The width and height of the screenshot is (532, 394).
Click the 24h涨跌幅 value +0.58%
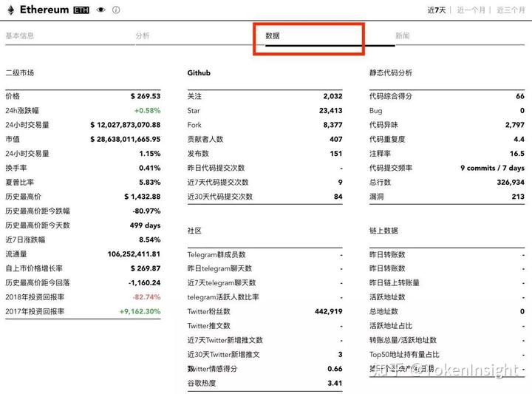click(147, 111)
